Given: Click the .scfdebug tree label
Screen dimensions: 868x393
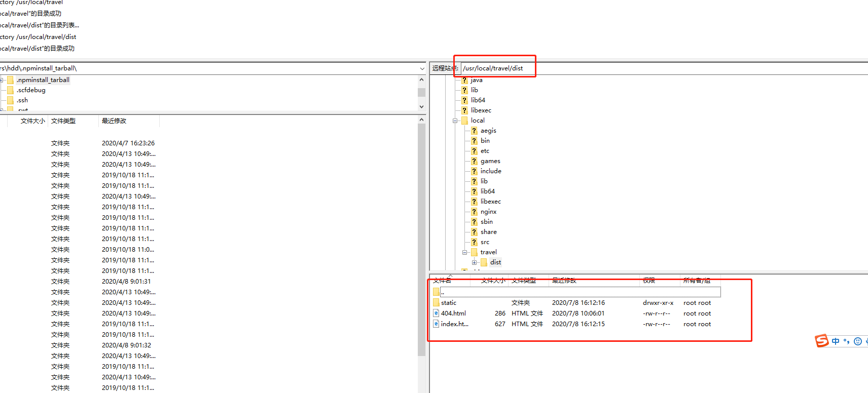Looking at the screenshot, I should [x=31, y=90].
